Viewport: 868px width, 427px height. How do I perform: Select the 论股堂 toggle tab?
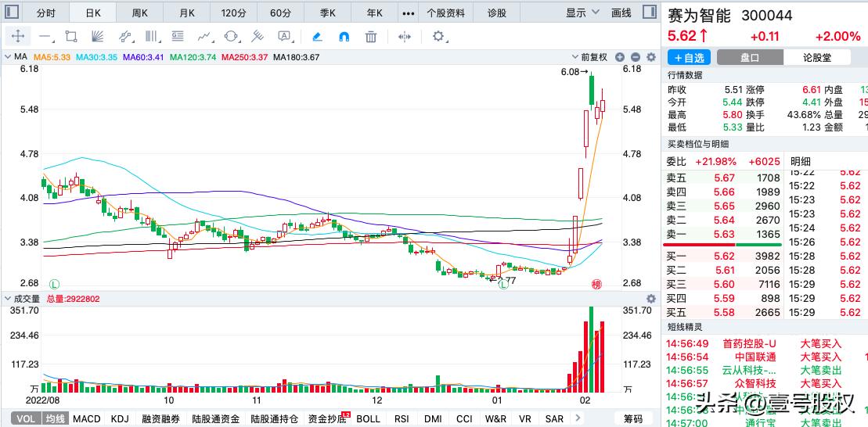pos(817,58)
